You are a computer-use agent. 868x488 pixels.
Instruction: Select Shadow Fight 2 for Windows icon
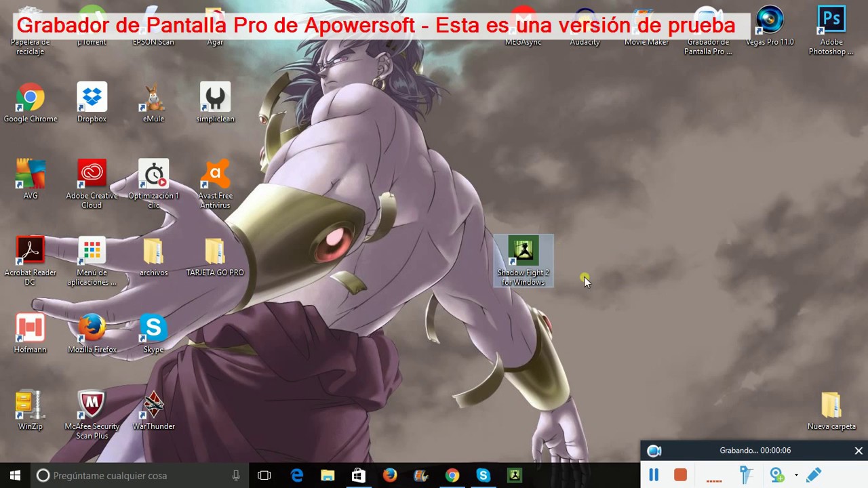coord(524,261)
